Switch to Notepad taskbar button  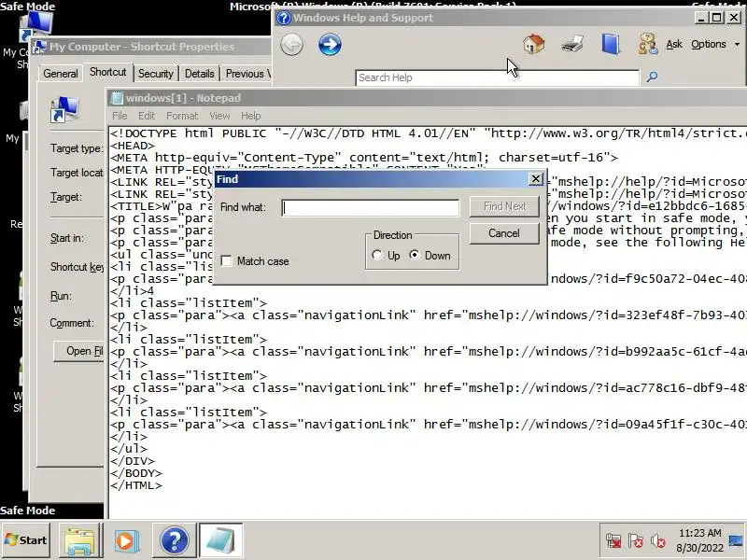220,541
